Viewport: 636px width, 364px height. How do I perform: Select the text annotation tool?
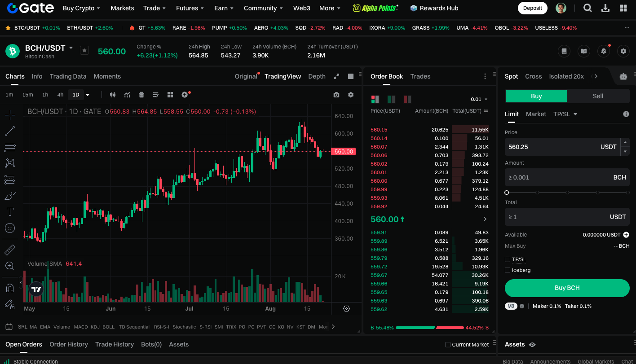[x=10, y=212]
